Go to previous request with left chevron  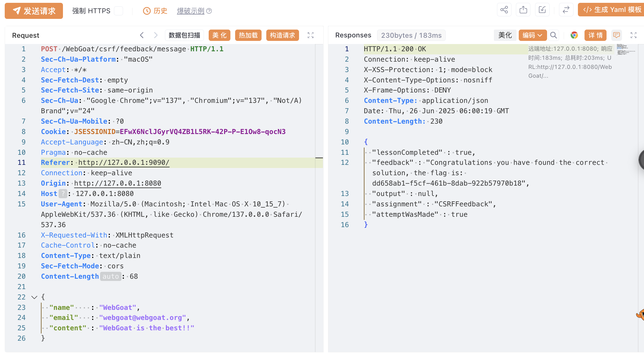pyautogui.click(x=142, y=35)
